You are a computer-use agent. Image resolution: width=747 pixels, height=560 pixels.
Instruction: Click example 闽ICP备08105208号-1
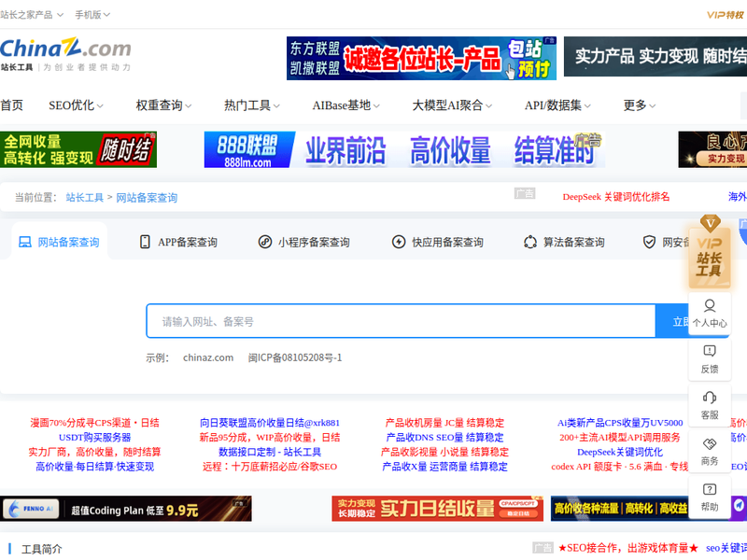295,357
